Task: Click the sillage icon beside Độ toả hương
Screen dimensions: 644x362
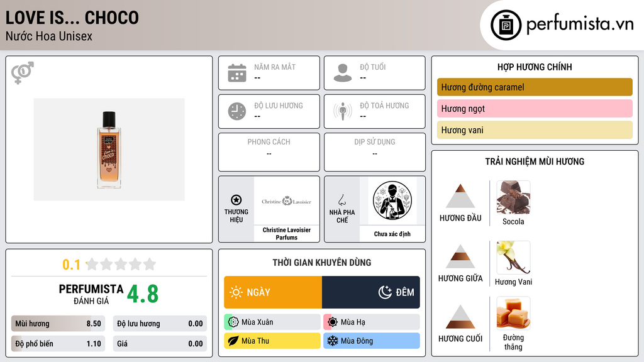Action: pos(343,111)
